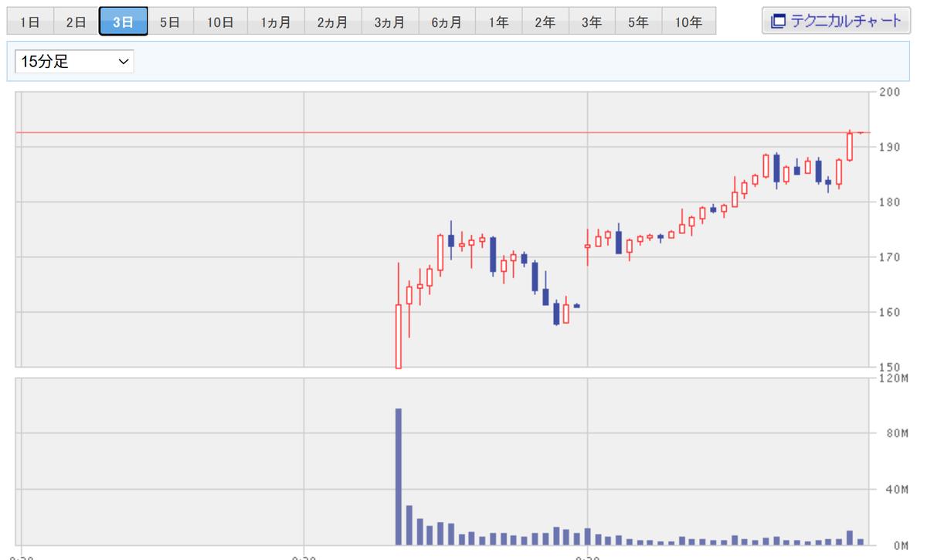Select the 2日 time range tab

(76, 22)
